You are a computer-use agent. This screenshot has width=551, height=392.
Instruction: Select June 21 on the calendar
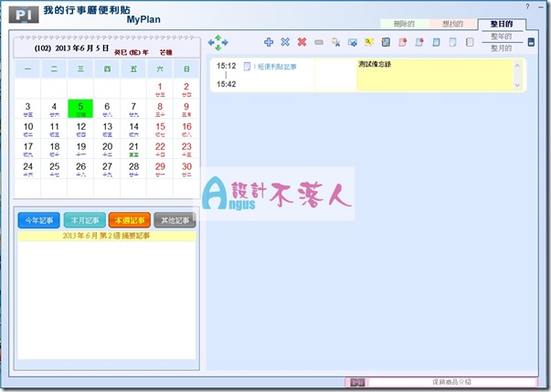point(133,148)
